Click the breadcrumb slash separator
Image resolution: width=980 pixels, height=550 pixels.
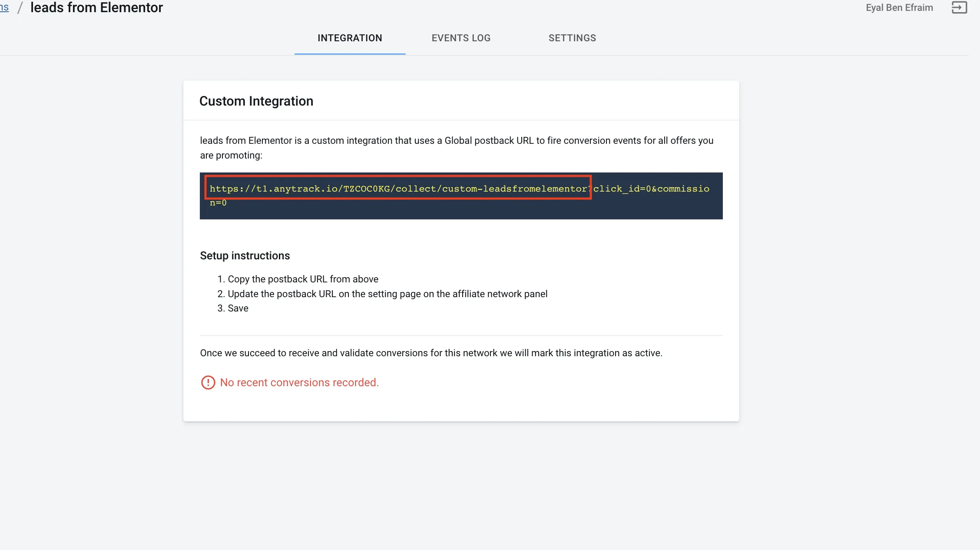coord(20,7)
